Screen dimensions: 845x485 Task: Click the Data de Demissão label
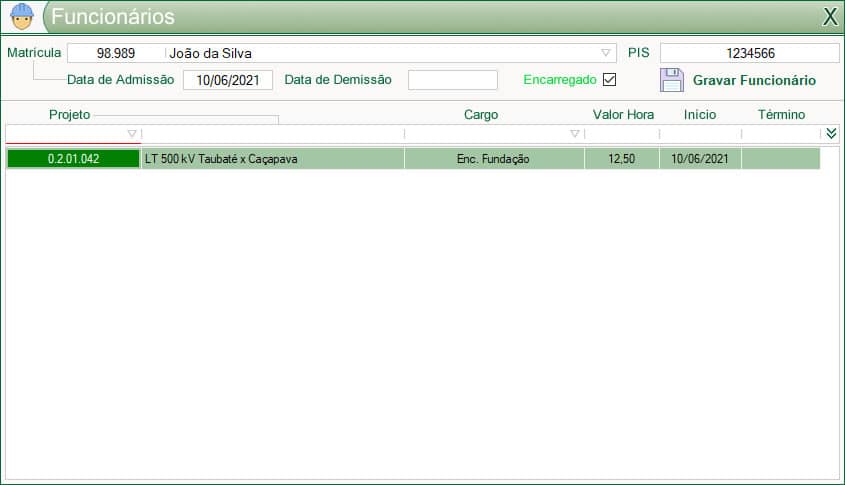pos(338,80)
